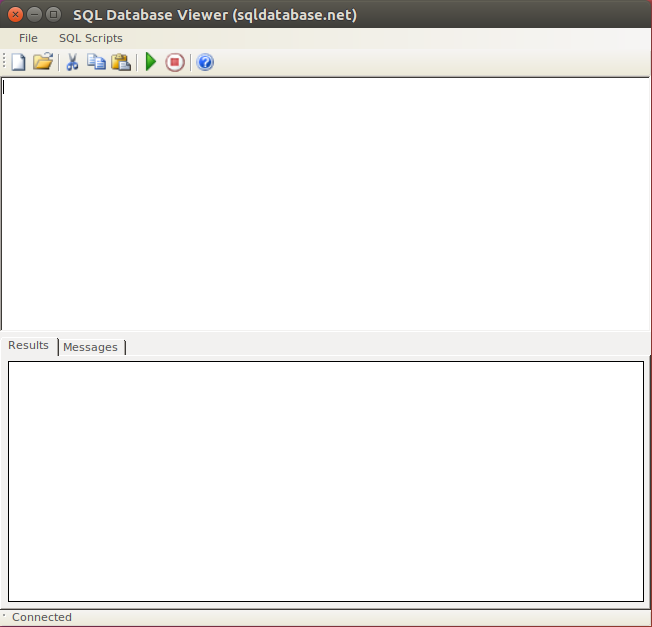The image size is (652, 627).
Task: Click inside the SQL query editor area
Action: point(326,204)
